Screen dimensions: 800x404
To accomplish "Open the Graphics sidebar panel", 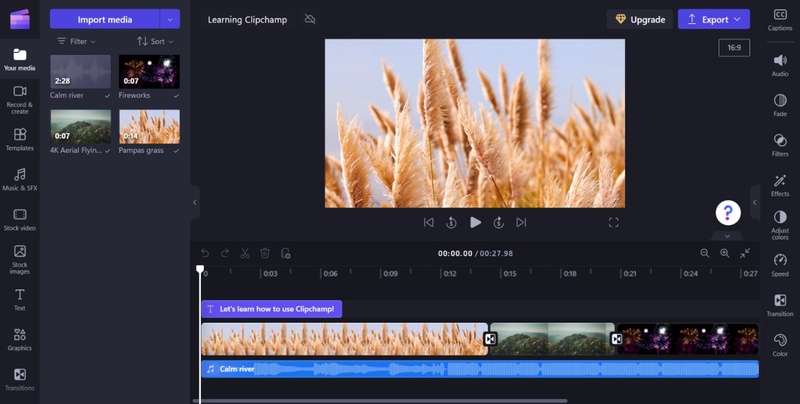I will click(x=19, y=339).
